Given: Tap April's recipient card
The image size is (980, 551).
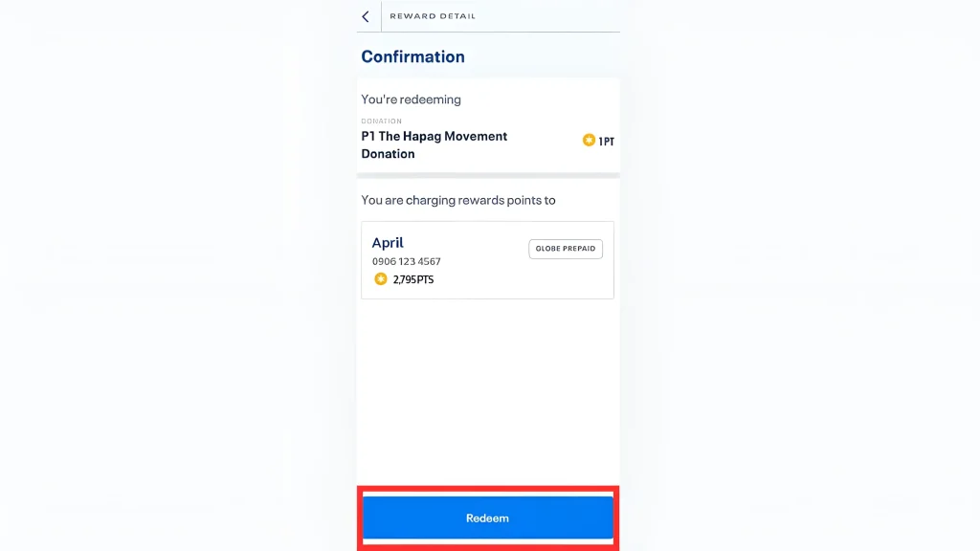Looking at the screenshot, I should 487,259.
